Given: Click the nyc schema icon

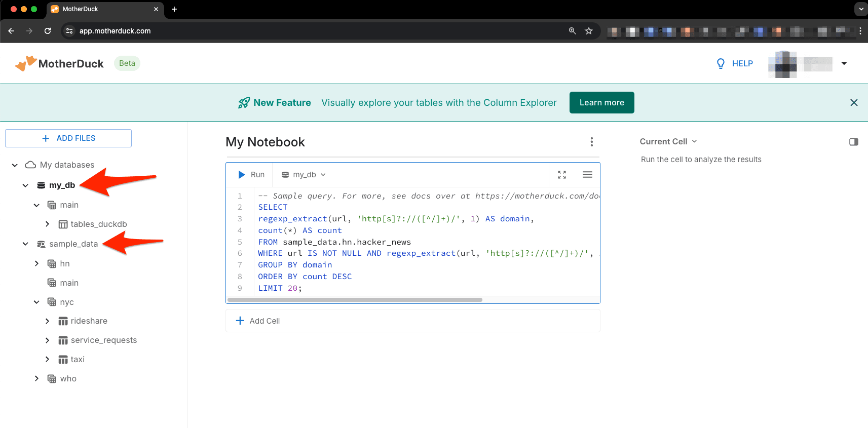Looking at the screenshot, I should point(52,302).
